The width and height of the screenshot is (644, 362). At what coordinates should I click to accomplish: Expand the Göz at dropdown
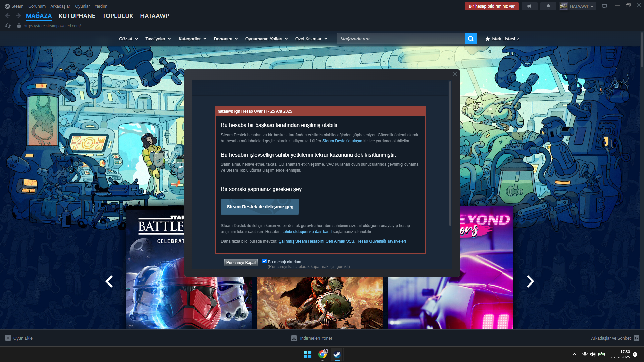[x=129, y=39]
